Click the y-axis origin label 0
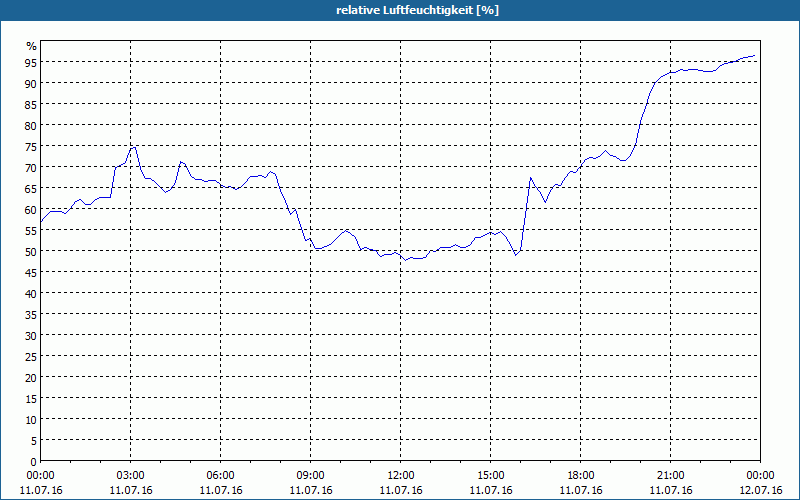The width and height of the screenshot is (800, 500). [x=34, y=462]
